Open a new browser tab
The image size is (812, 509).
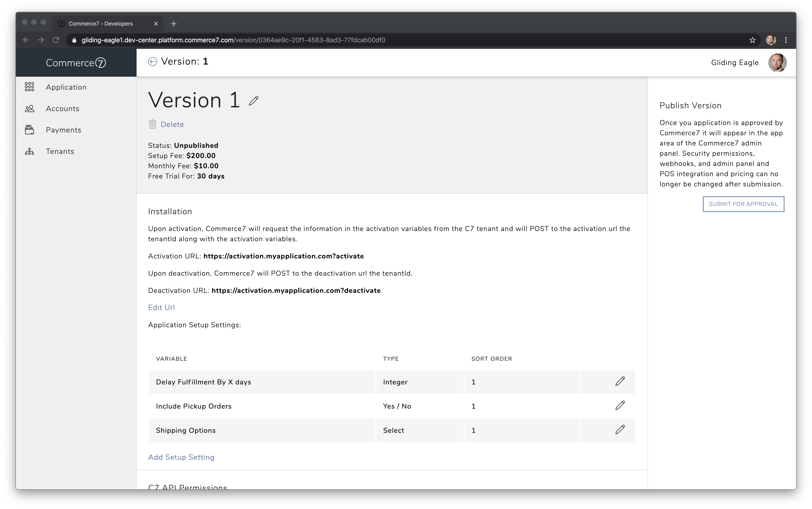(174, 23)
